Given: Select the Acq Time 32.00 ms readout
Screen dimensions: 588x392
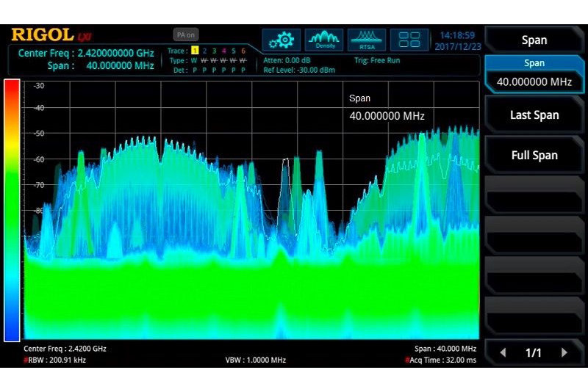Looking at the screenshot, I should coord(441,360).
